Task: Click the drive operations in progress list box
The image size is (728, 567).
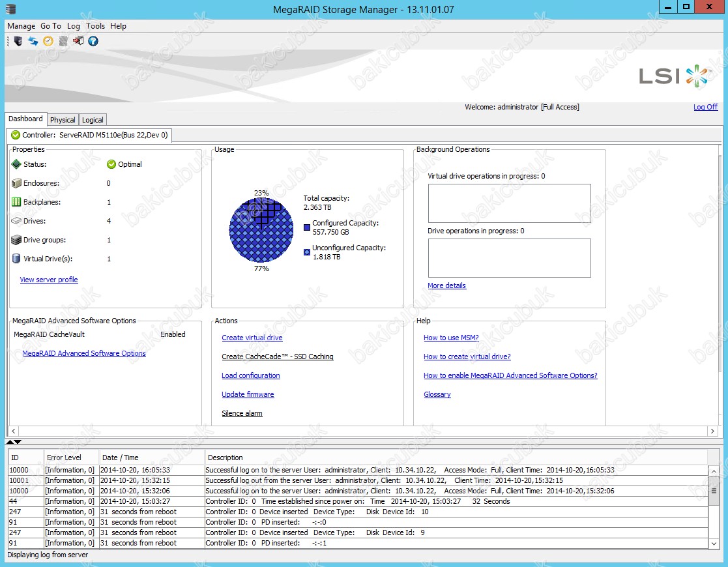Action: (x=509, y=258)
